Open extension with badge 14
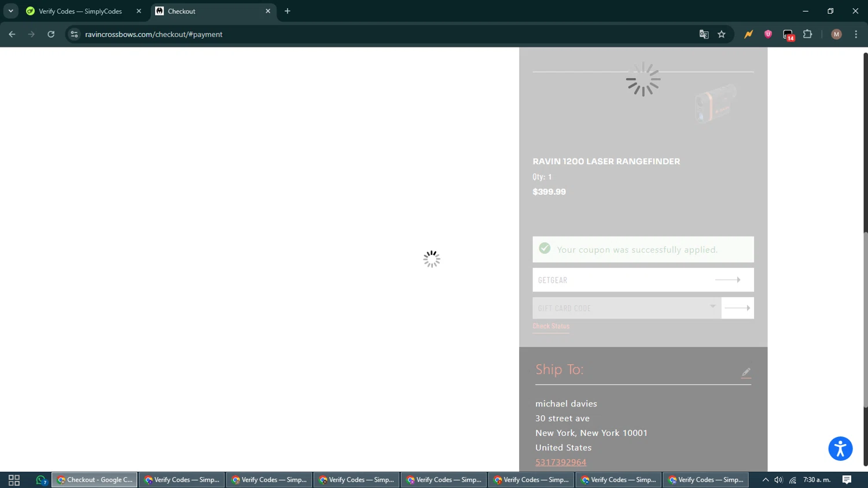 coord(788,35)
